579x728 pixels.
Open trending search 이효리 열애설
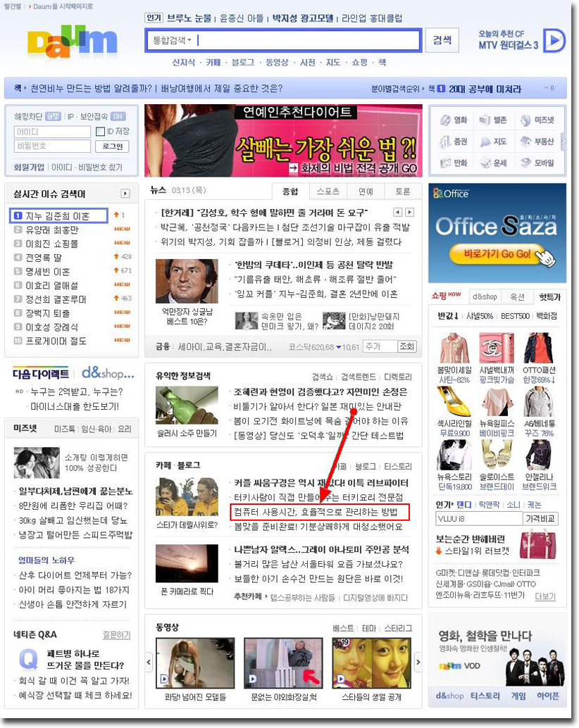[x=52, y=286]
